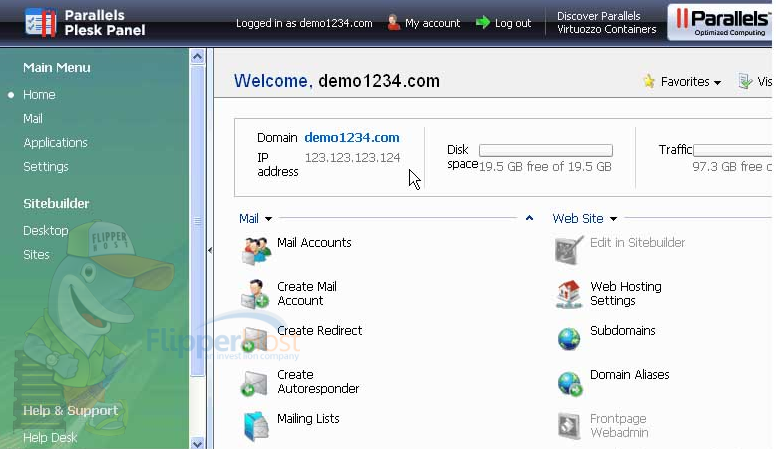The image size is (776, 450).
Task: Open the demo1234.com domain link
Action: [x=352, y=138]
